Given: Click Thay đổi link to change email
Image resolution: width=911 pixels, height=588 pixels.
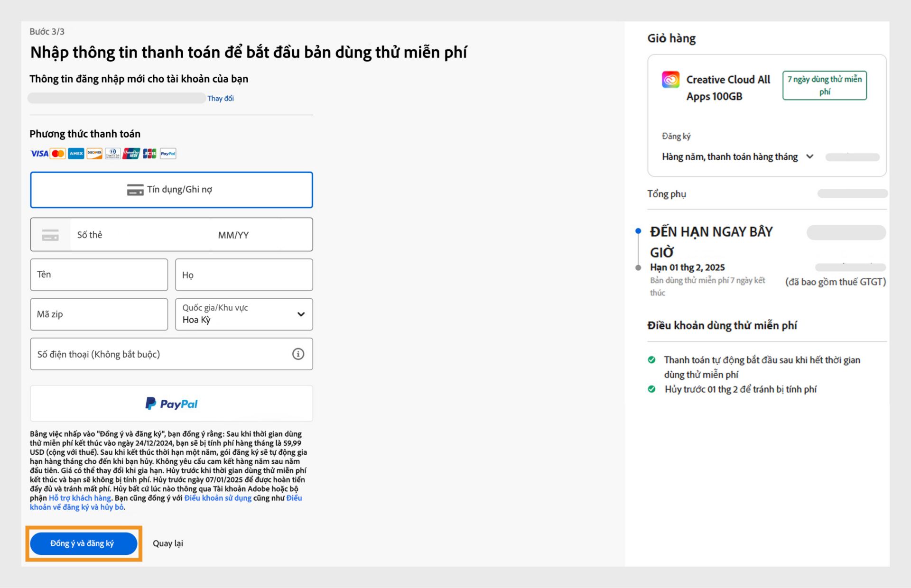Looking at the screenshot, I should point(221,98).
